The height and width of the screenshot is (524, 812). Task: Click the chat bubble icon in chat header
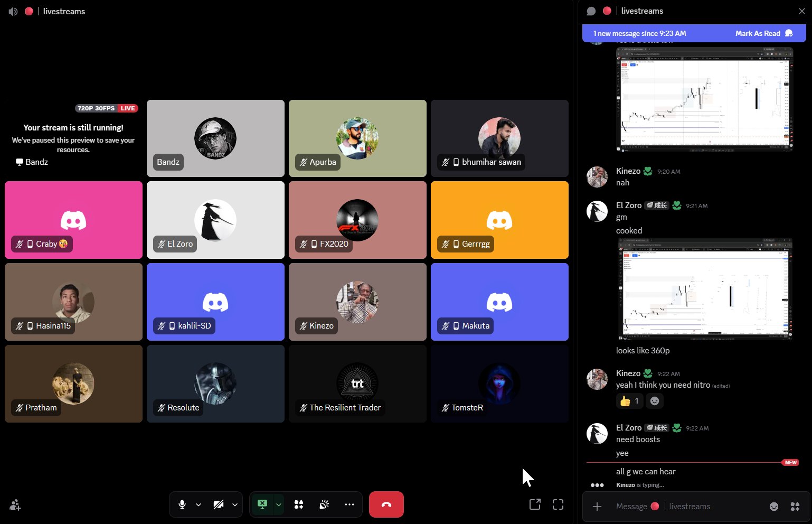tap(591, 11)
